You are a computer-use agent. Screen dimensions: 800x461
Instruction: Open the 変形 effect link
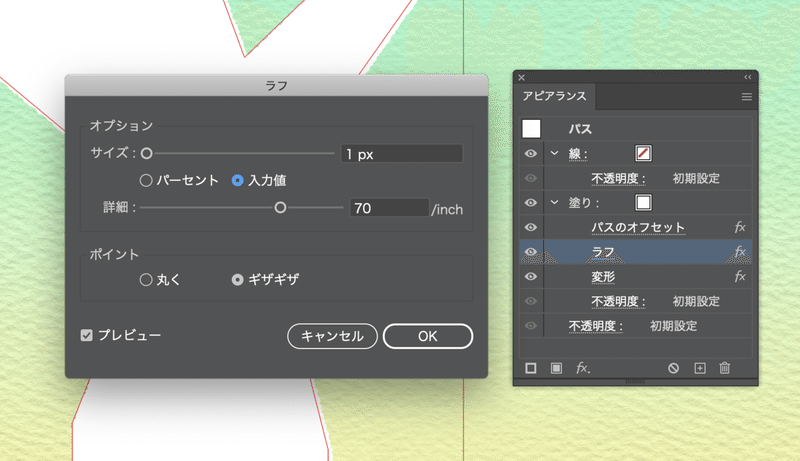603,277
